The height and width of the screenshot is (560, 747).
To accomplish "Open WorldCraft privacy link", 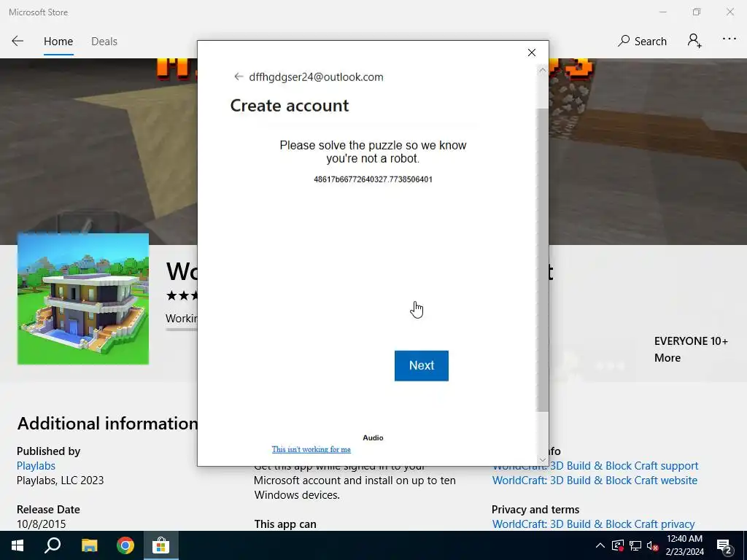I will coord(593,524).
